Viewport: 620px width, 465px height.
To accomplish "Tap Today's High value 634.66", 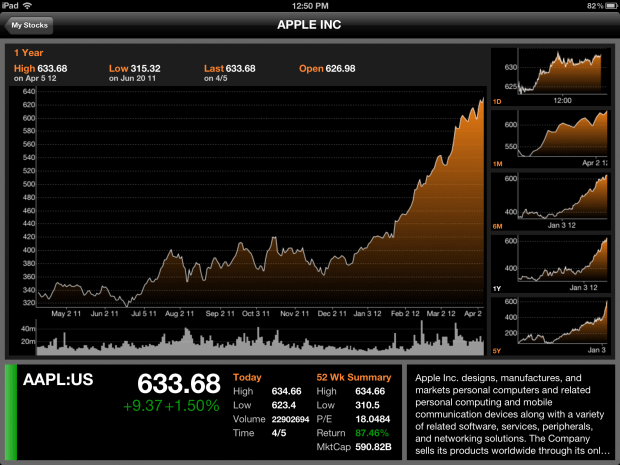I will click(286, 391).
